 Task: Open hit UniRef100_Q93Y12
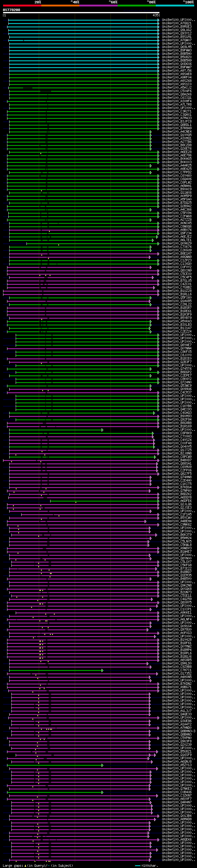[177, 33]
